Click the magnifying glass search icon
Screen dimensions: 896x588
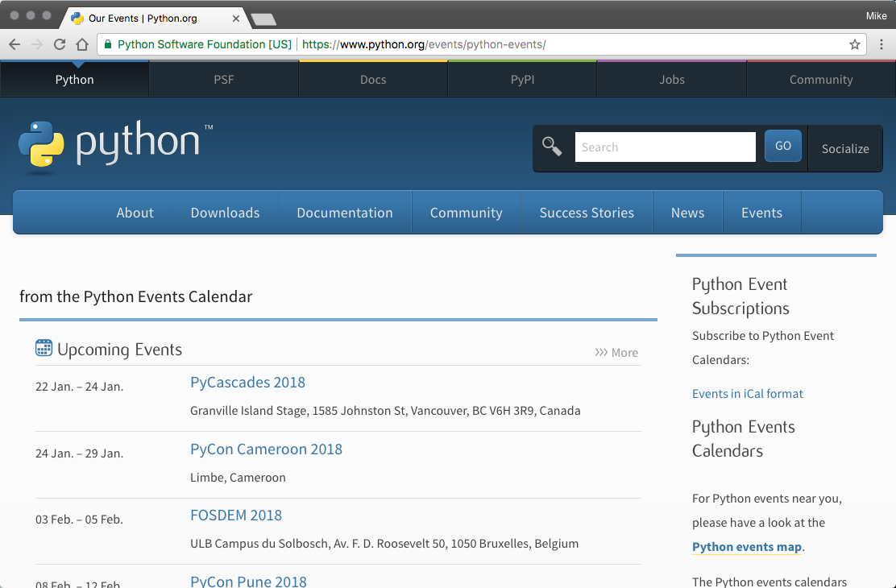pyautogui.click(x=552, y=147)
